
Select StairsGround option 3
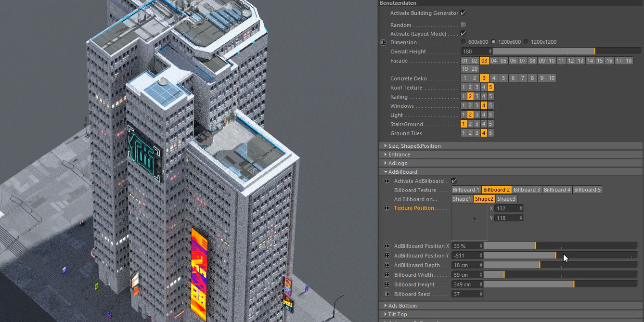(x=477, y=124)
